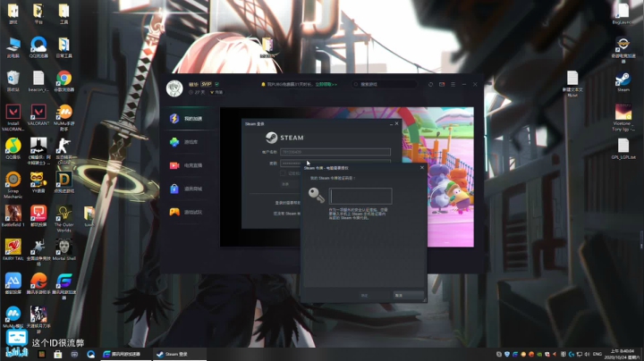Click the volume icon in system tray
Image resolution: width=644 pixels, height=361 pixels.
point(588,354)
